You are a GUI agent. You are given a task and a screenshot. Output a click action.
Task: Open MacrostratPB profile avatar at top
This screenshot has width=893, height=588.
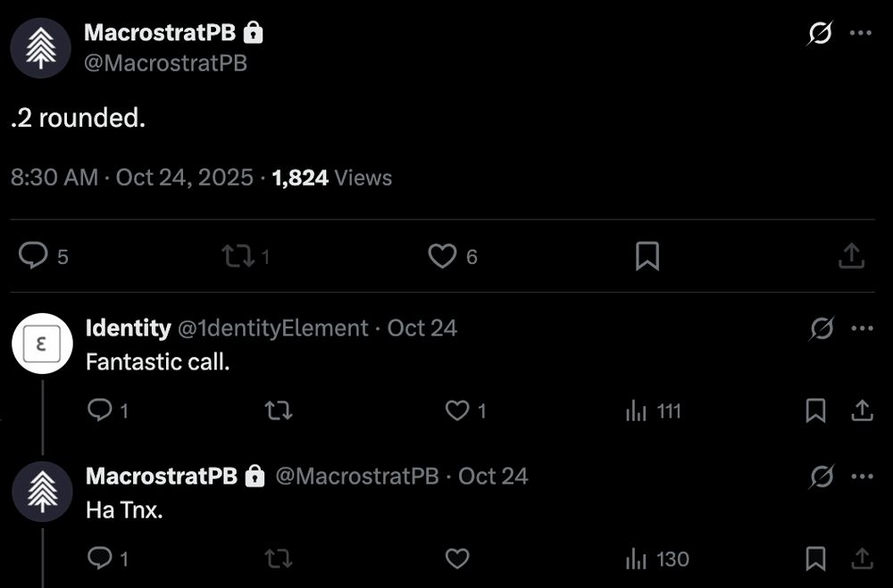click(40, 47)
